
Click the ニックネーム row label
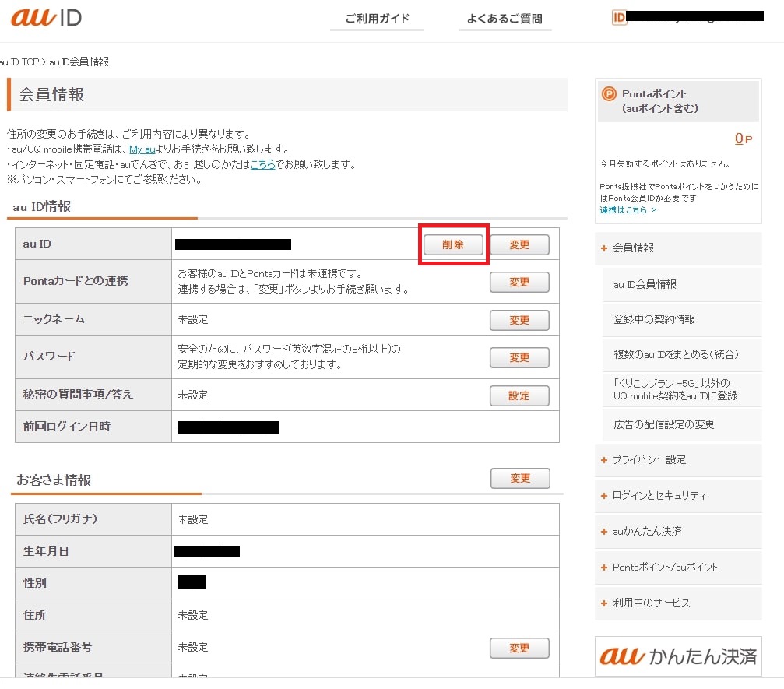coord(54,319)
